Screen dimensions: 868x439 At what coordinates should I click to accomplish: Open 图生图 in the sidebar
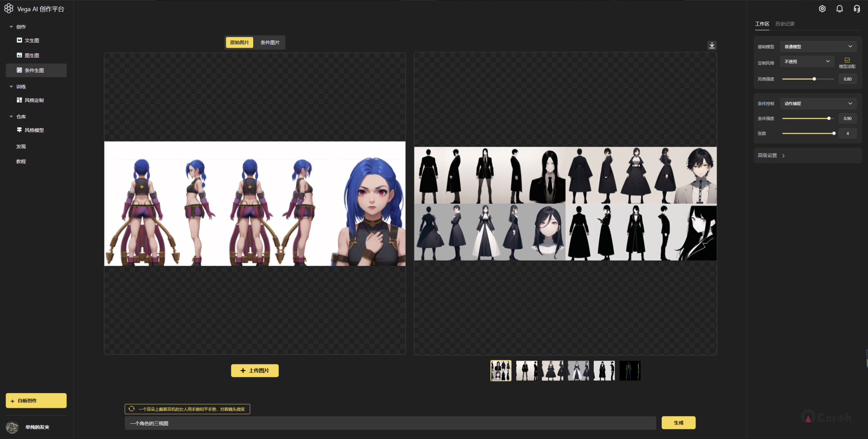[x=32, y=55]
